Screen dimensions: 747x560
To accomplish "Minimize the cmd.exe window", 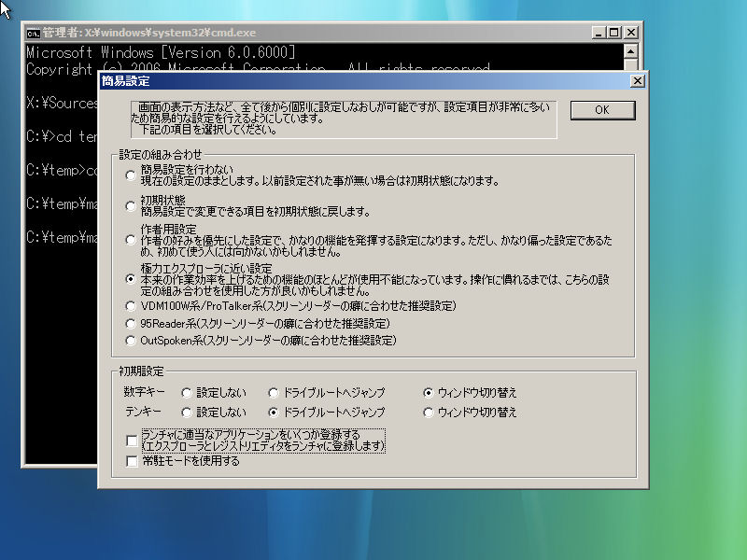I will 599,33.
